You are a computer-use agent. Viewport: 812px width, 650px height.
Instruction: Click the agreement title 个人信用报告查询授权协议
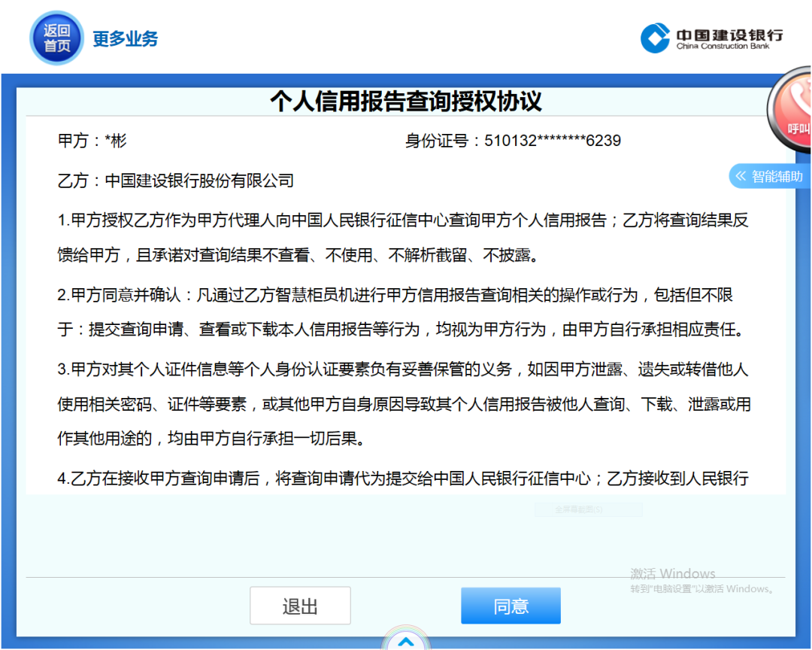pyautogui.click(x=406, y=100)
